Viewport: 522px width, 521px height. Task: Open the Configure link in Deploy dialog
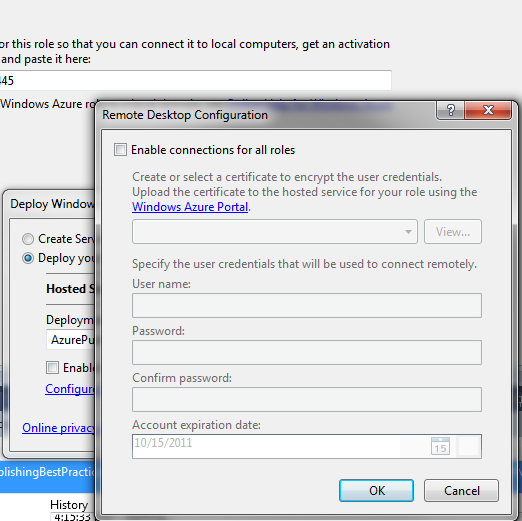(x=70, y=389)
